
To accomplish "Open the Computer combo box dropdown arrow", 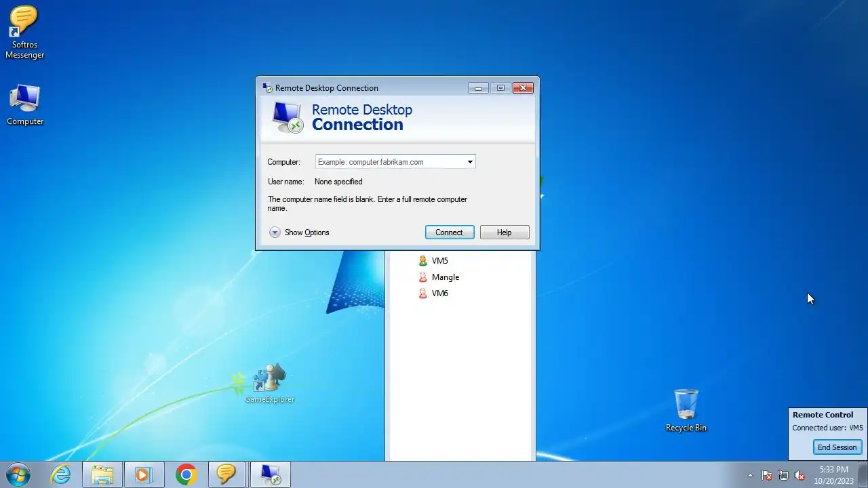I will point(470,162).
